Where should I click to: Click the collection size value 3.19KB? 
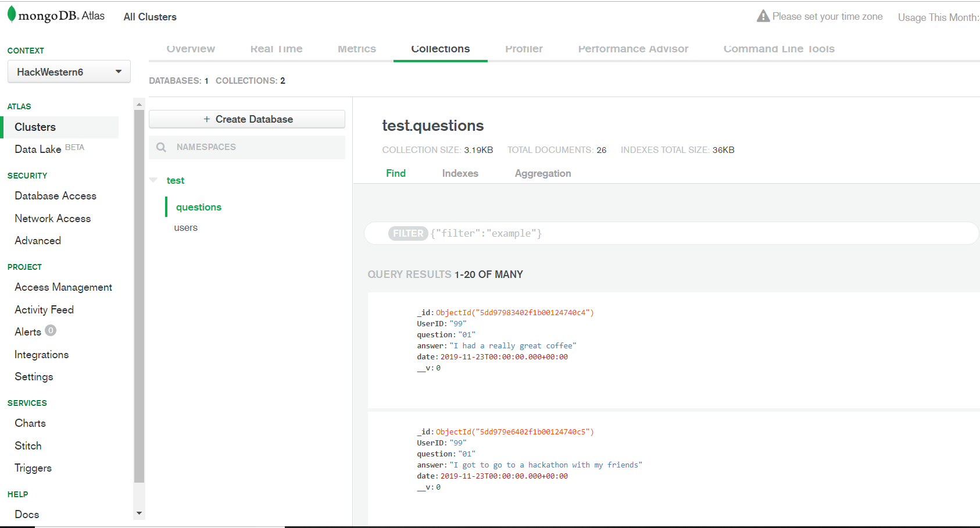click(x=478, y=150)
